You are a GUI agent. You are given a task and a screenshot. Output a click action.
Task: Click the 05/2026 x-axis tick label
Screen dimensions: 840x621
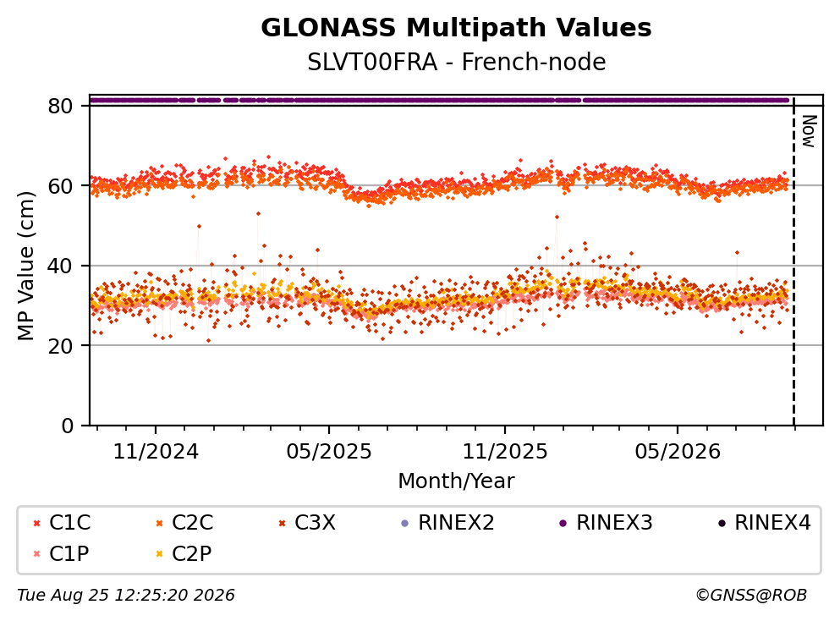[678, 452]
